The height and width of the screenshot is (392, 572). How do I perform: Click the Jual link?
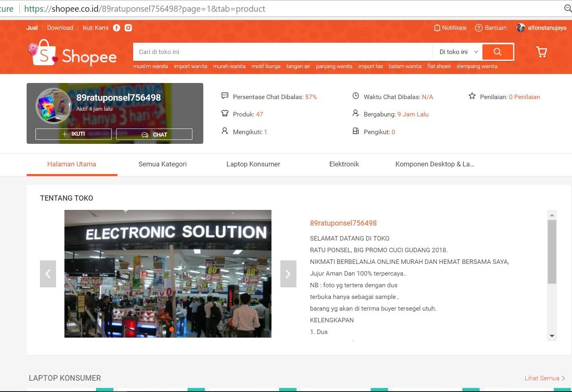(x=32, y=28)
